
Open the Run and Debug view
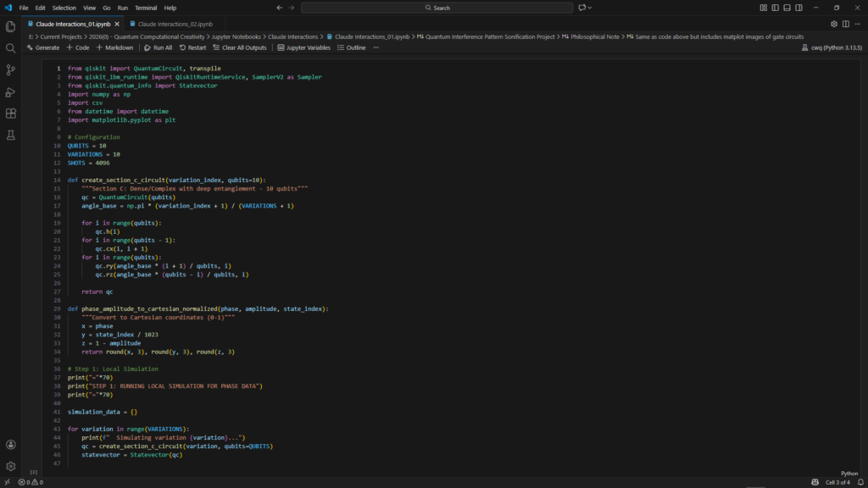tap(10, 91)
